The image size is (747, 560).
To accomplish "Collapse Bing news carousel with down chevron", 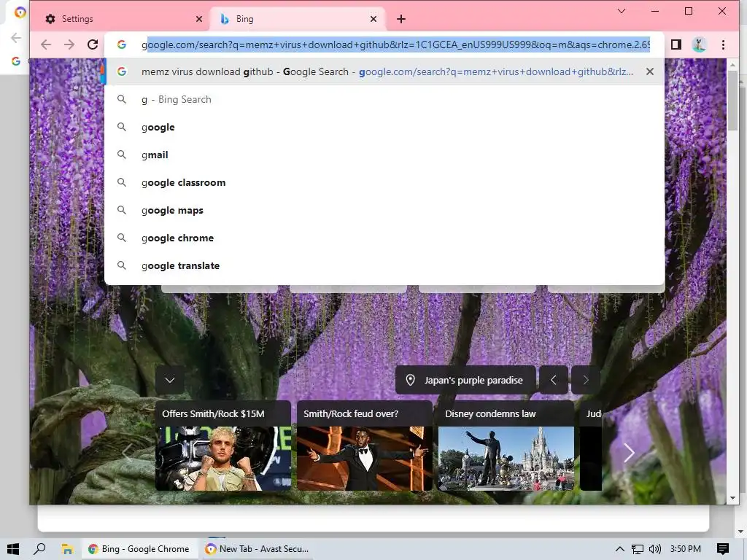I will (170, 380).
